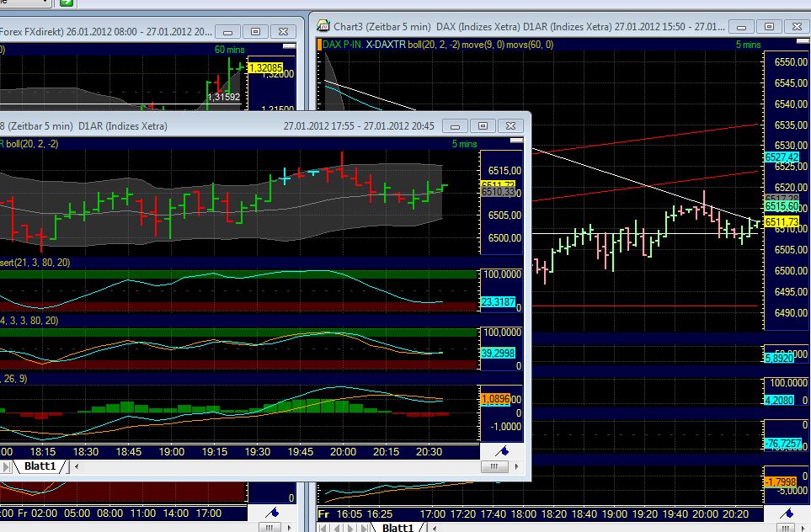This screenshot has width=811, height=532.
Task: Click the left scroll arrow beside Blatt1 tab
Action: click(74, 464)
